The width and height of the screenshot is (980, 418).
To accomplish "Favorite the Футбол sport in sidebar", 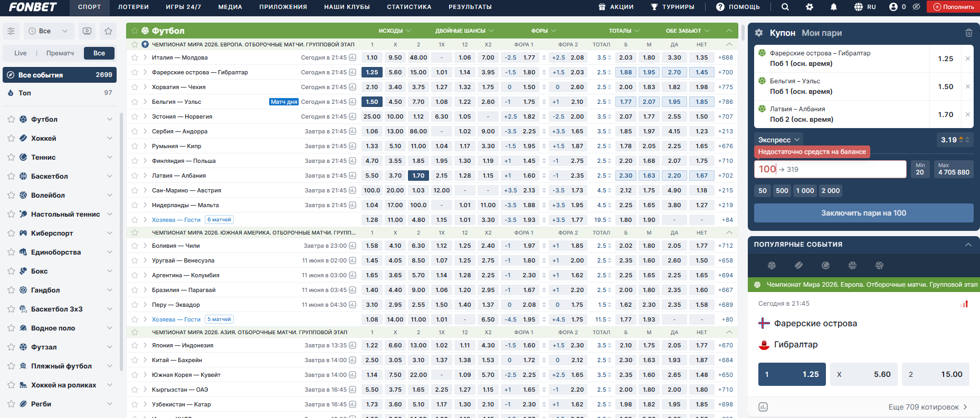I will (x=11, y=119).
